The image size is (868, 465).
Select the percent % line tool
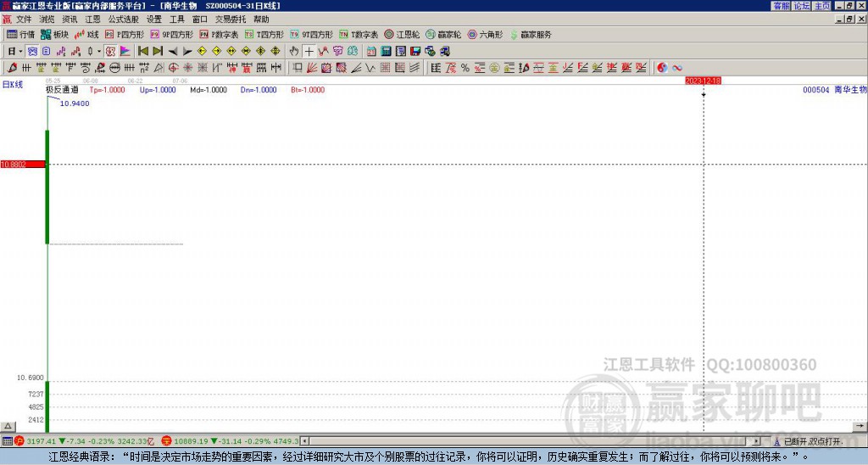pos(465,68)
